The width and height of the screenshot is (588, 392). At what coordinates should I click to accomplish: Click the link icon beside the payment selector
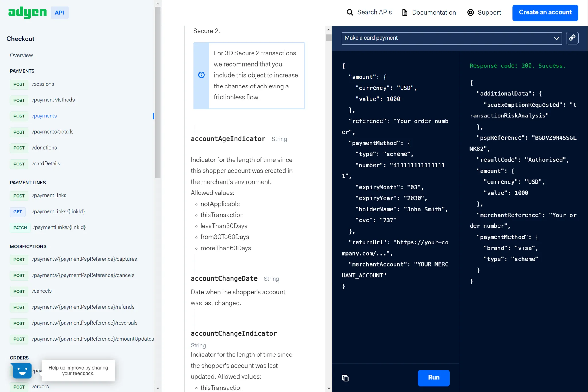tap(572, 38)
